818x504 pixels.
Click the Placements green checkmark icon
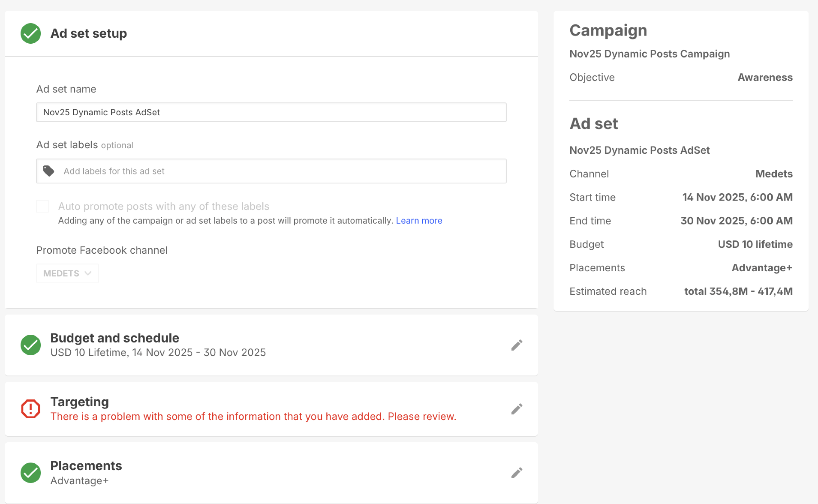pyautogui.click(x=30, y=473)
